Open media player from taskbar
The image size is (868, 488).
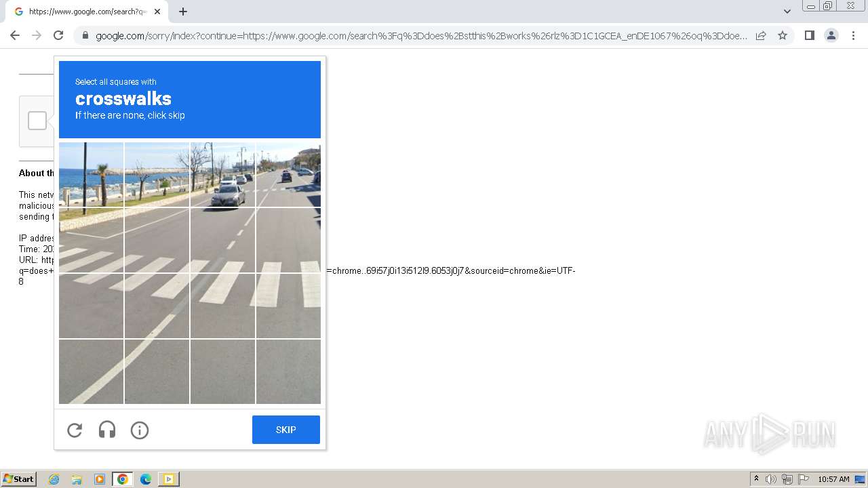coord(100,479)
